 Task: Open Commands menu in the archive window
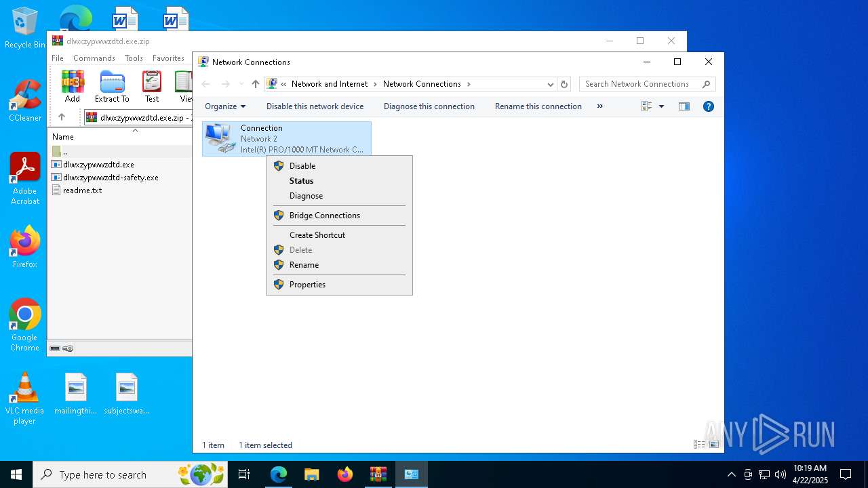pos(94,58)
